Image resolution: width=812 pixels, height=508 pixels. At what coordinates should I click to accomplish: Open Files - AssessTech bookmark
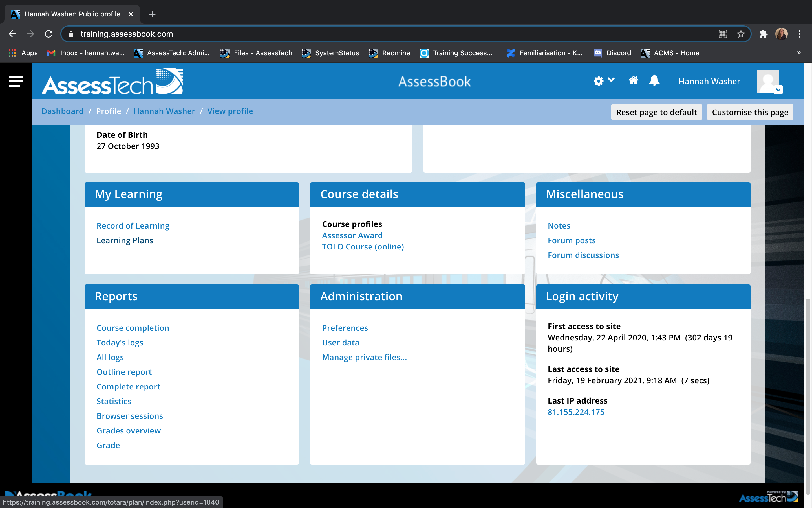point(256,53)
